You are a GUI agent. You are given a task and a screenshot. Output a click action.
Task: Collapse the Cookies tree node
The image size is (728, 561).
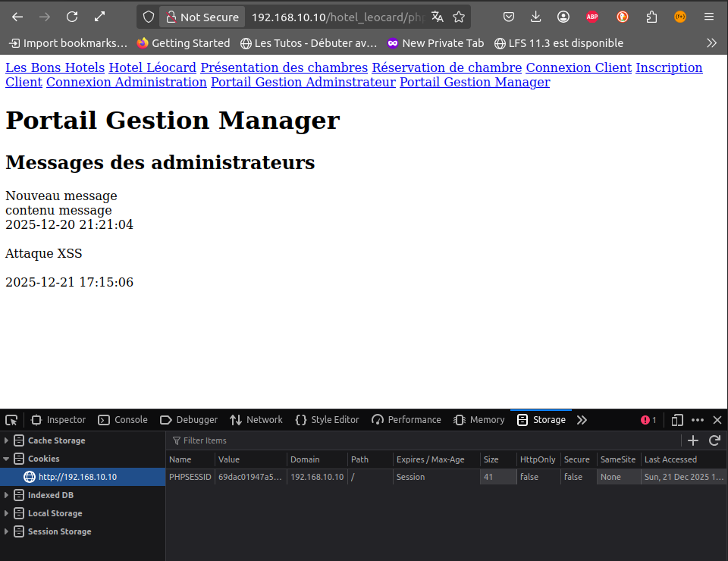[x=8, y=459]
